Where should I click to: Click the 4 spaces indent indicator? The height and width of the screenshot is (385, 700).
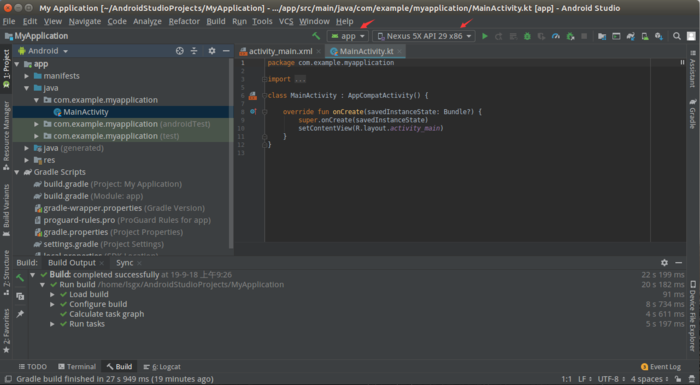pos(649,379)
